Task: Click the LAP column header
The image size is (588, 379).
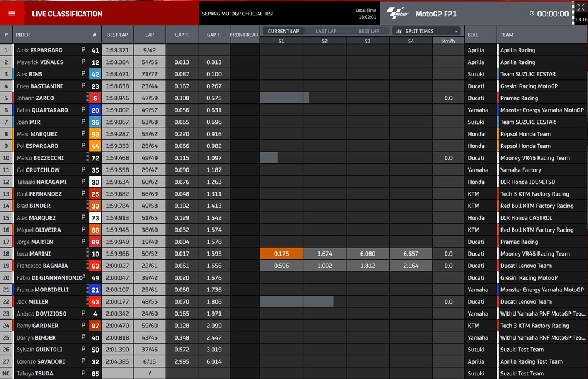Action: [x=149, y=35]
